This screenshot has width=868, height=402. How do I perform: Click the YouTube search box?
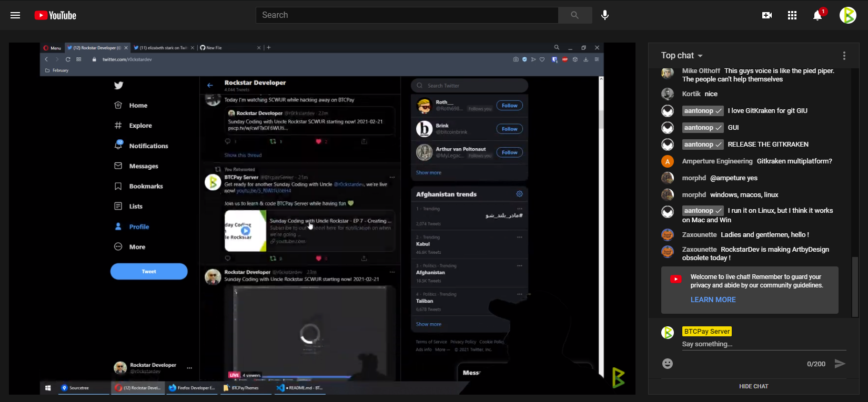click(x=407, y=15)
